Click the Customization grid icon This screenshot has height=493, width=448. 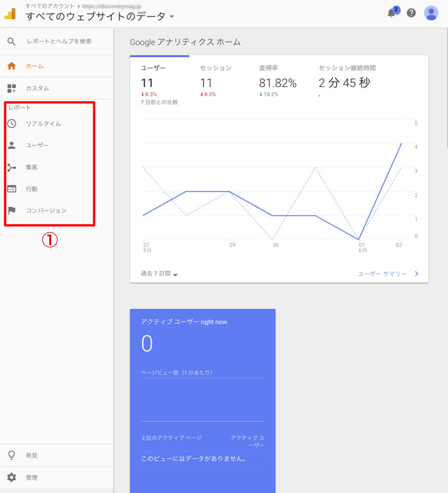[x=12, y=88]
